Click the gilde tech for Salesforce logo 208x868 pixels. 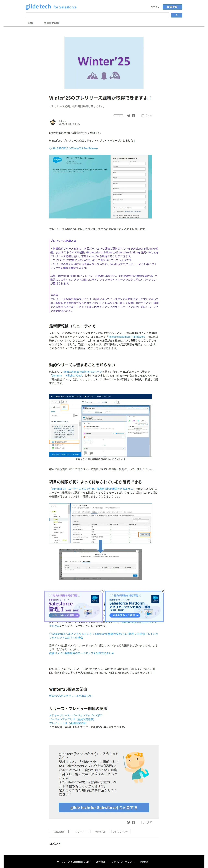(51, 7)
